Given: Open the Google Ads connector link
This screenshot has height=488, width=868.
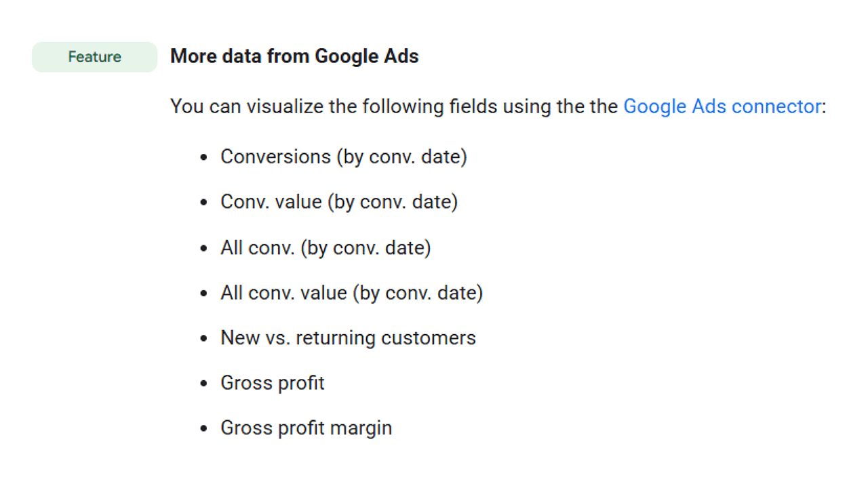Looking at the screenshot, I should tap(722, 106).
